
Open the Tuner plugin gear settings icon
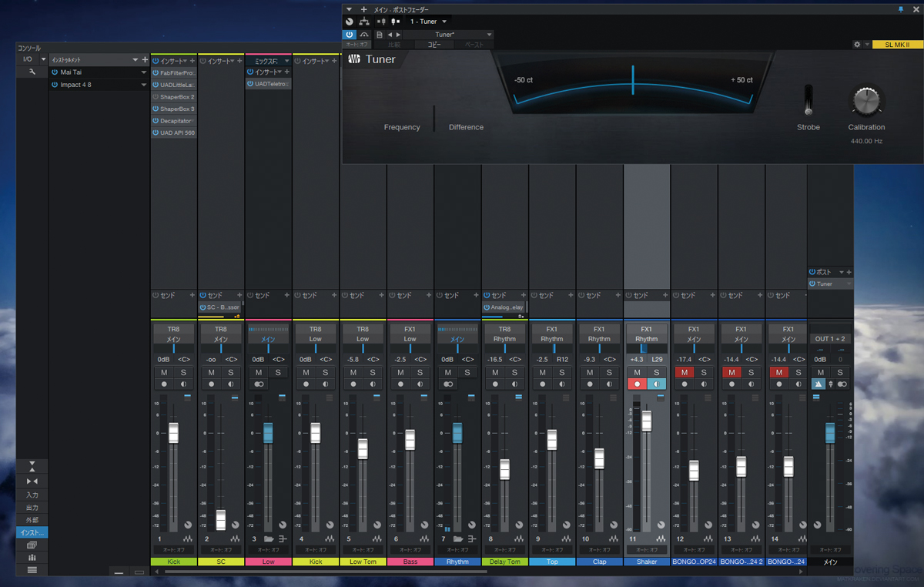tap(857, 45)
